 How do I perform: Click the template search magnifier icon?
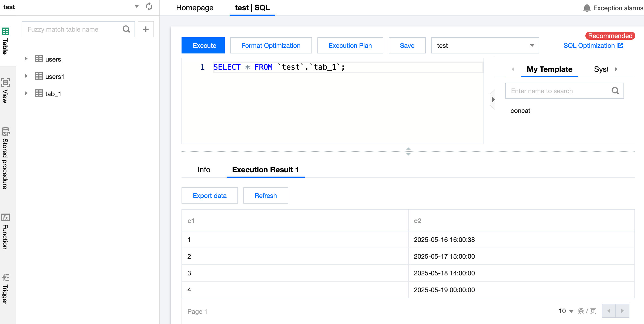coord(615,91)
